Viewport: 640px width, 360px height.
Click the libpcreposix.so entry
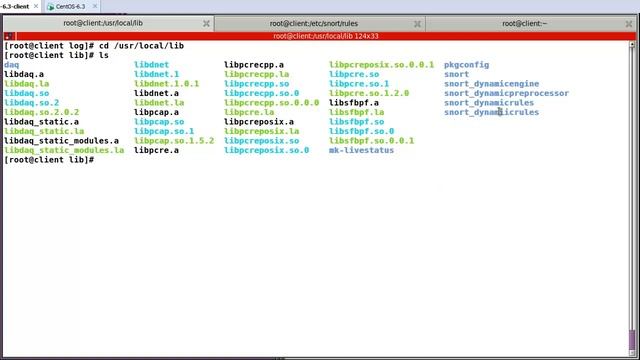click(261, 140)
